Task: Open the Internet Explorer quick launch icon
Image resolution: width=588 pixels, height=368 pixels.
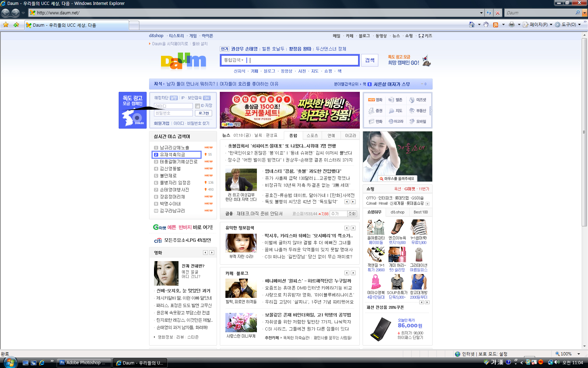Action: [x=42, y=363]
